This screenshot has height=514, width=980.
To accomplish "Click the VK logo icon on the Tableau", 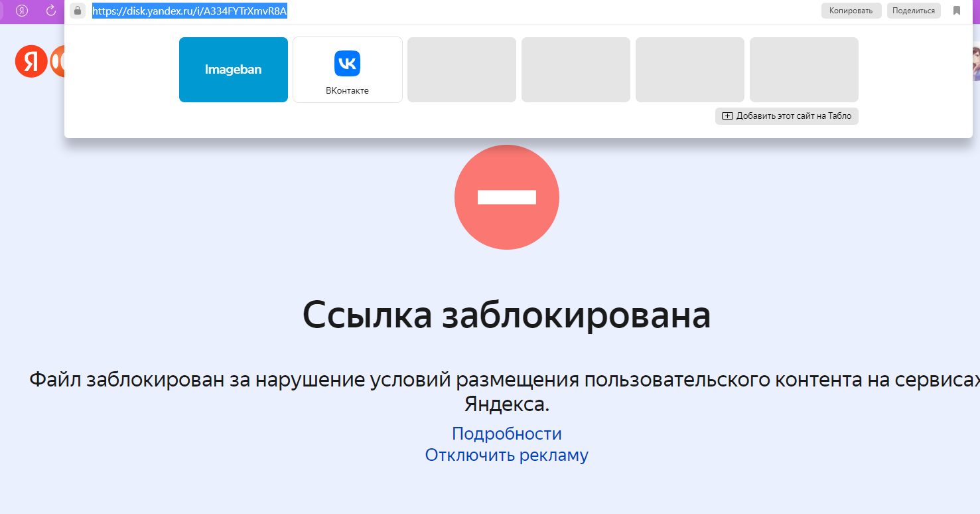I will [347, 63].
